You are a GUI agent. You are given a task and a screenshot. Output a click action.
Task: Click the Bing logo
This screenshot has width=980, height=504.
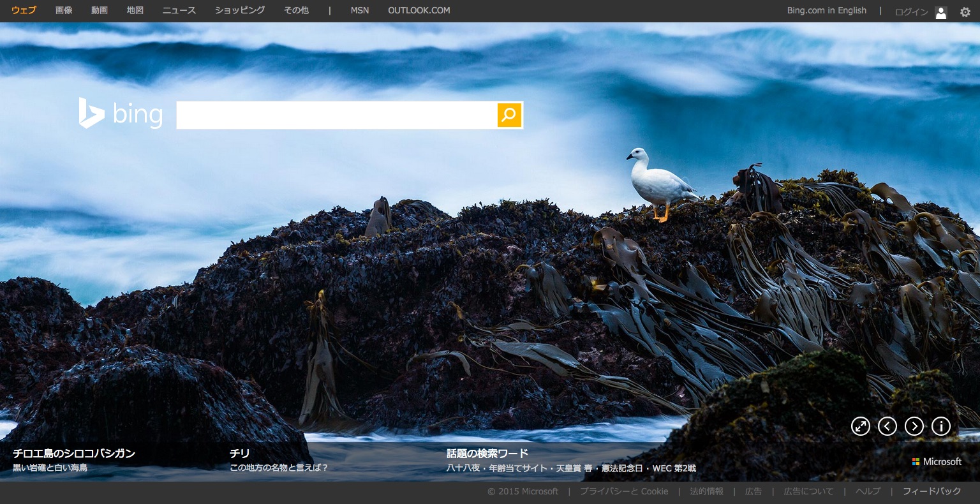pyautogui.click(x=121, y=114)
